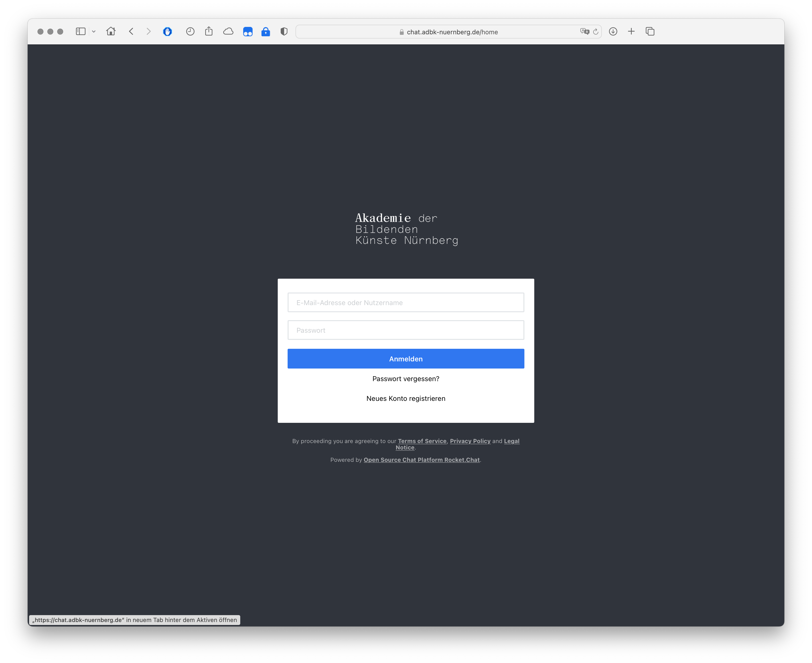The height and width of the screenshot is (663, 812).
Task: Toggle the Safari sidebar icon
Action: (80, 32)
